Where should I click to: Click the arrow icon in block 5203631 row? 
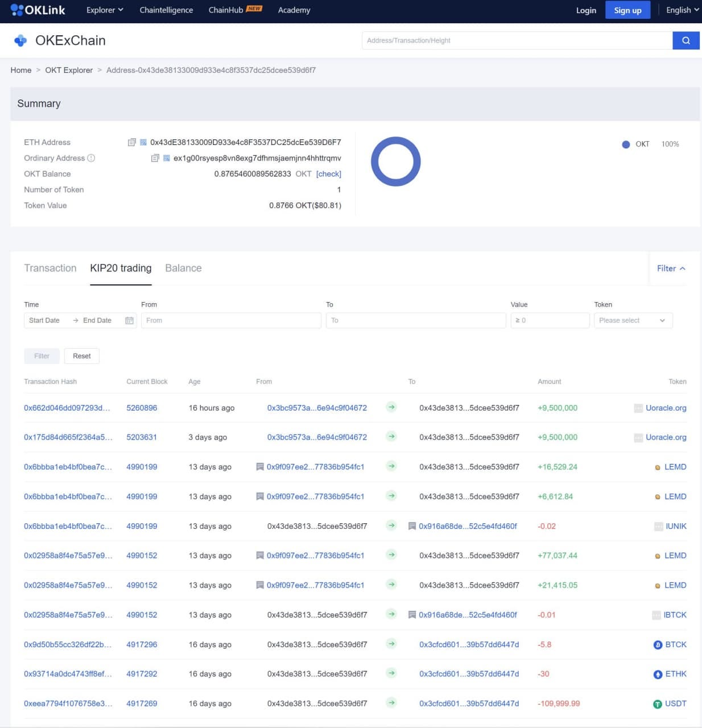pyautogui.click(x=391, y=437)
